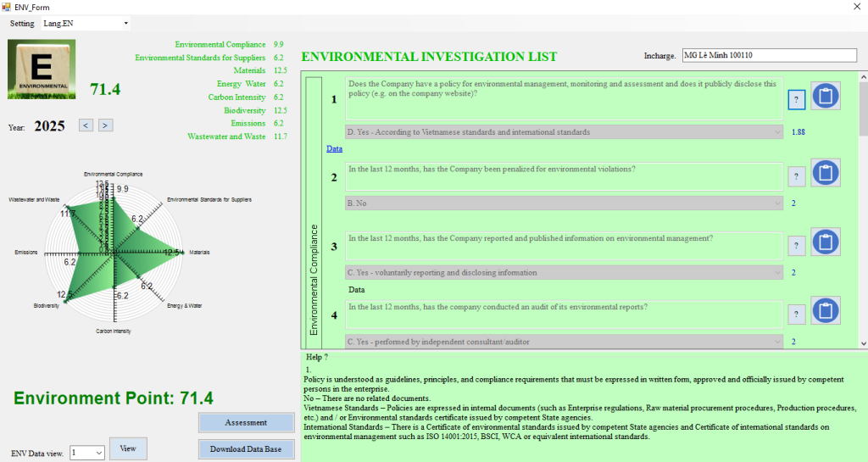Open answer dropdown showing 'B. No'
Image resolution: width=868 pixels, height=462 pixels.
pyautogui.click(x=564, y=203)
